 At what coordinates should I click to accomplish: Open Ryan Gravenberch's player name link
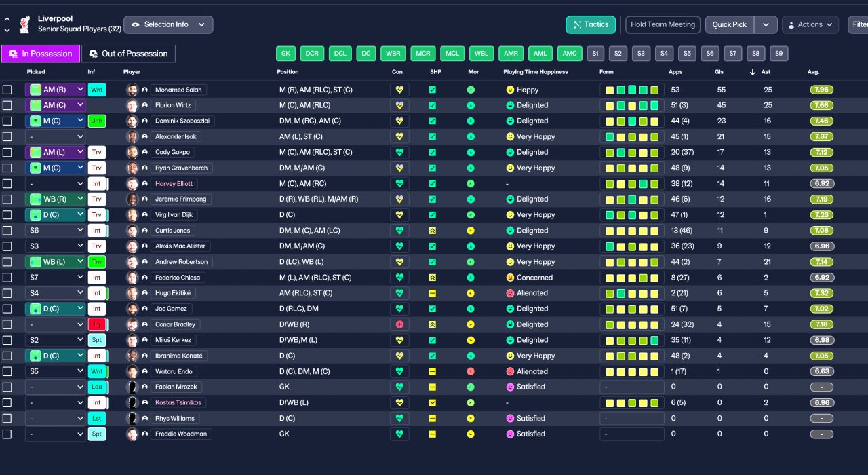coord(182,168)
